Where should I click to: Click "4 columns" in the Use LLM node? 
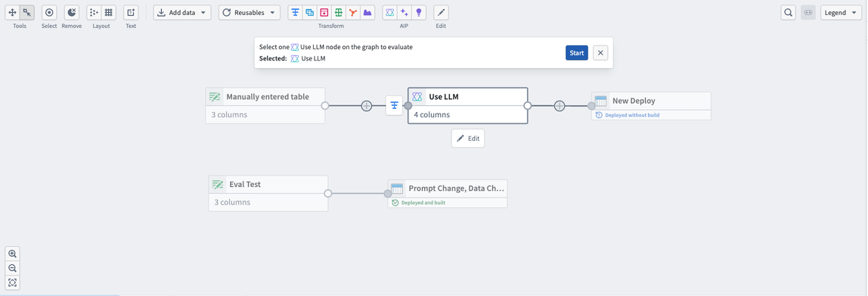[432, 115]
